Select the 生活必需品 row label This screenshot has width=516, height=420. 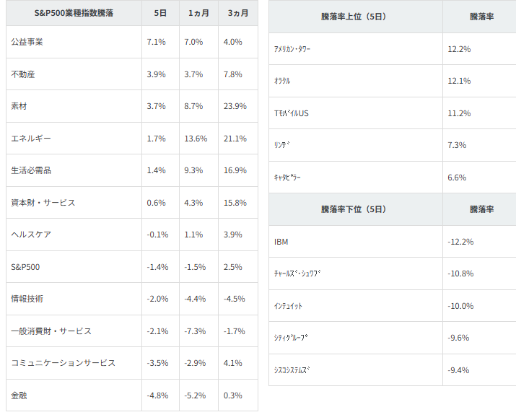[x=31, y=170]
